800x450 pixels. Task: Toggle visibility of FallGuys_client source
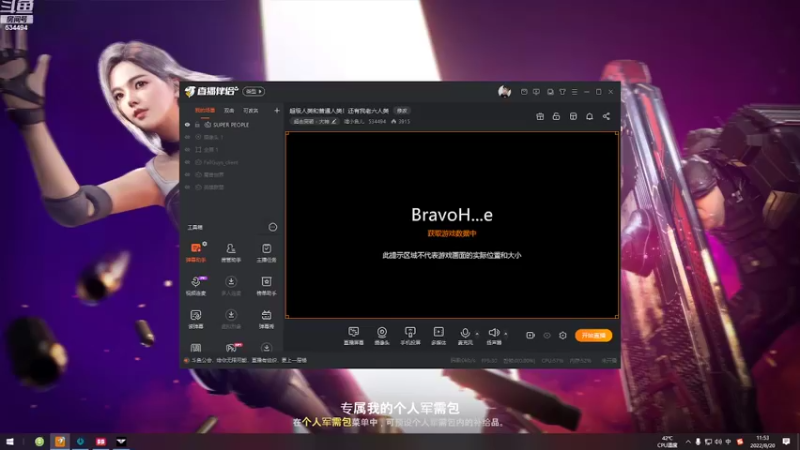coord(187,162)
